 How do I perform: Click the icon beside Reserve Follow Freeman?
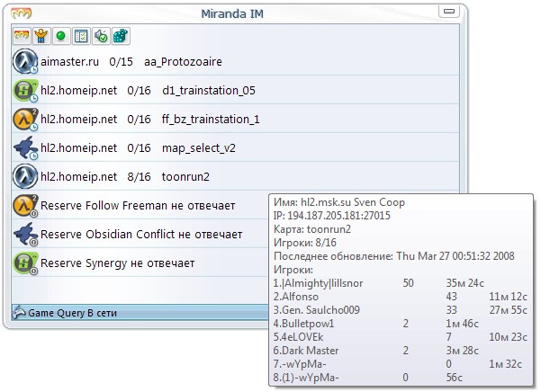[25, 205]
